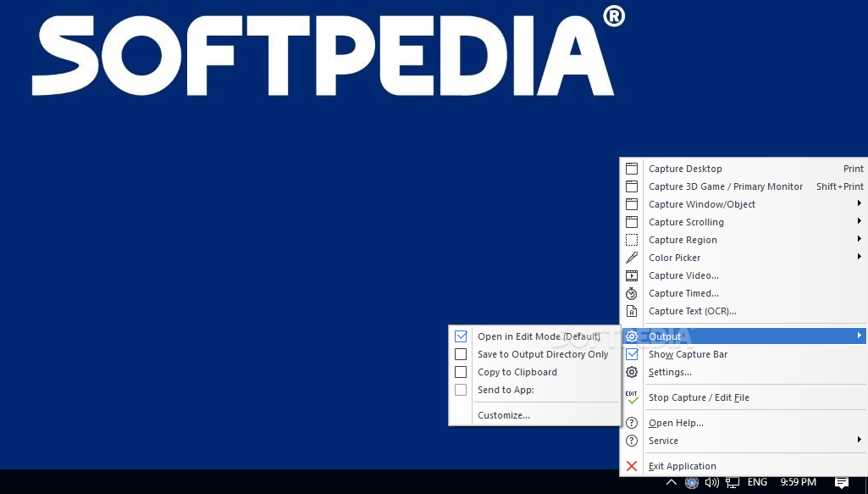
Task: Click the Capture Window/Object icon
Action: [631, 204]
